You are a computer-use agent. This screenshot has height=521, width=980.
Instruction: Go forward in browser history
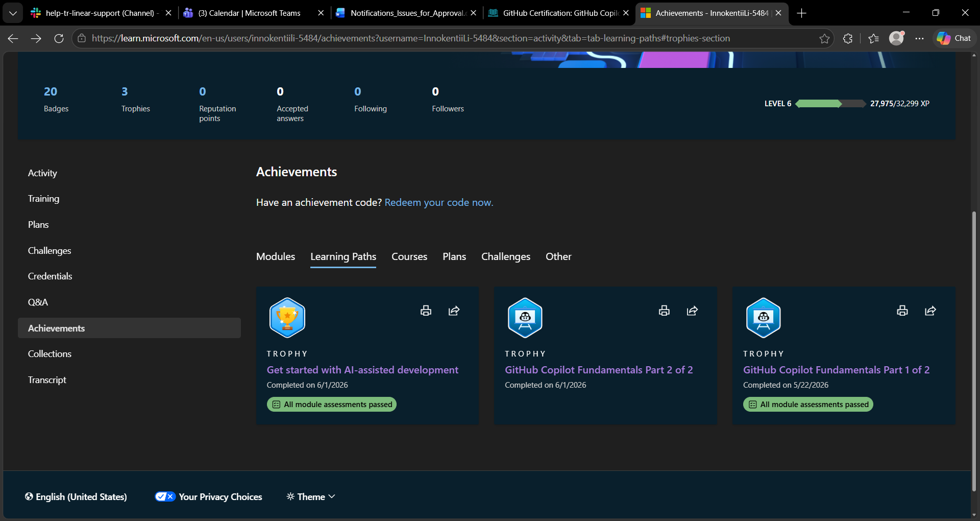coord(36,38)
